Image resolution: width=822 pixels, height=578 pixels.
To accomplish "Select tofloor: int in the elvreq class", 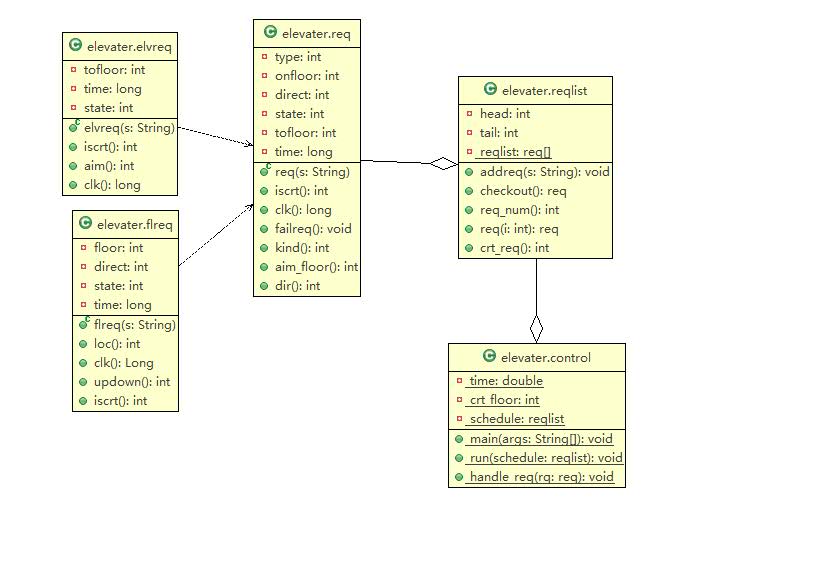I will (114, 70).
